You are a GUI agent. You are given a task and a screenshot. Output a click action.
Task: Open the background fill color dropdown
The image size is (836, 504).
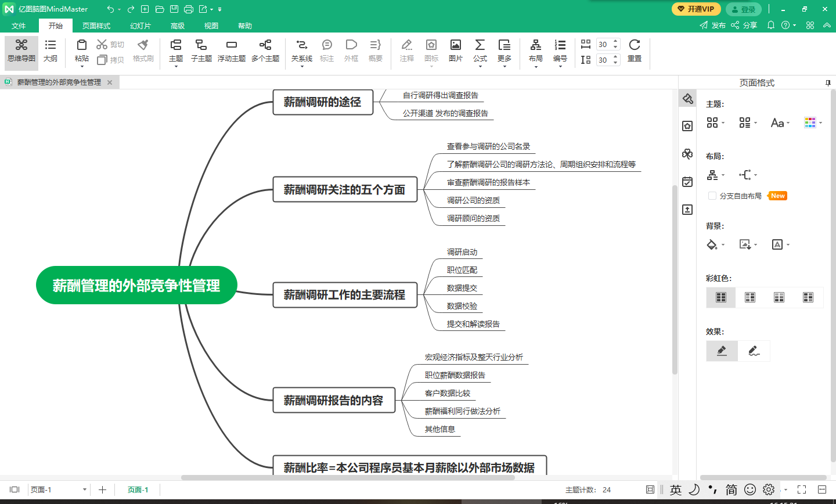coord(715,244)
